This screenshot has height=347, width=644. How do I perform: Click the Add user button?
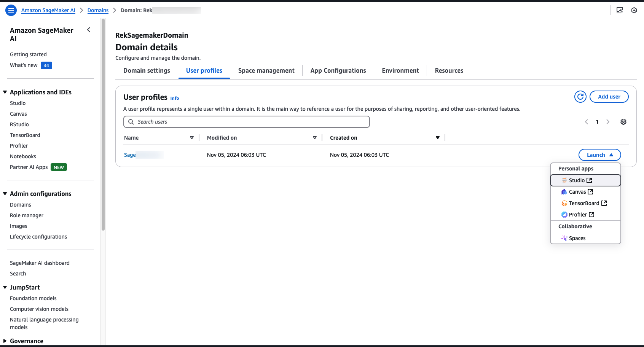click(609, 97)
